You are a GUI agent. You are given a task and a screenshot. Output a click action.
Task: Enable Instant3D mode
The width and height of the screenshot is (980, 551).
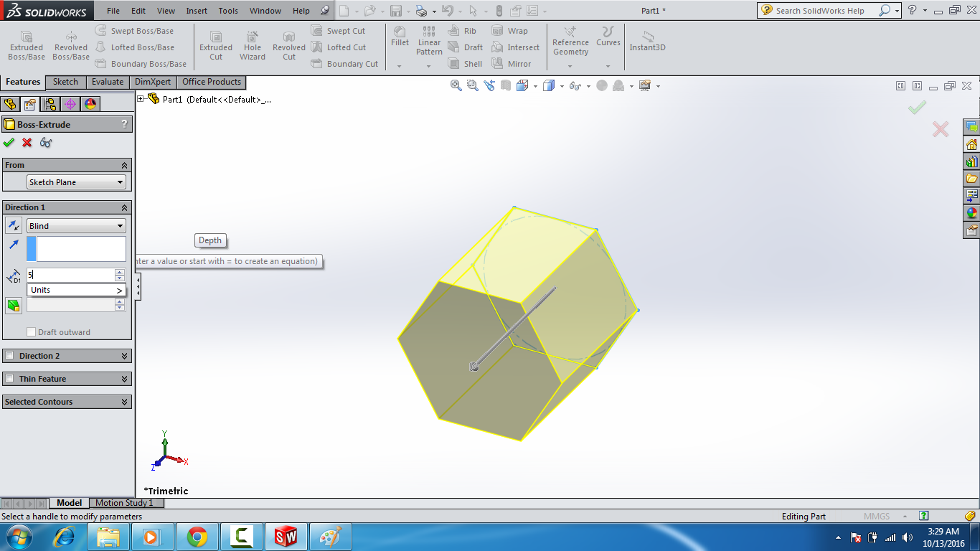coord(648,45)
